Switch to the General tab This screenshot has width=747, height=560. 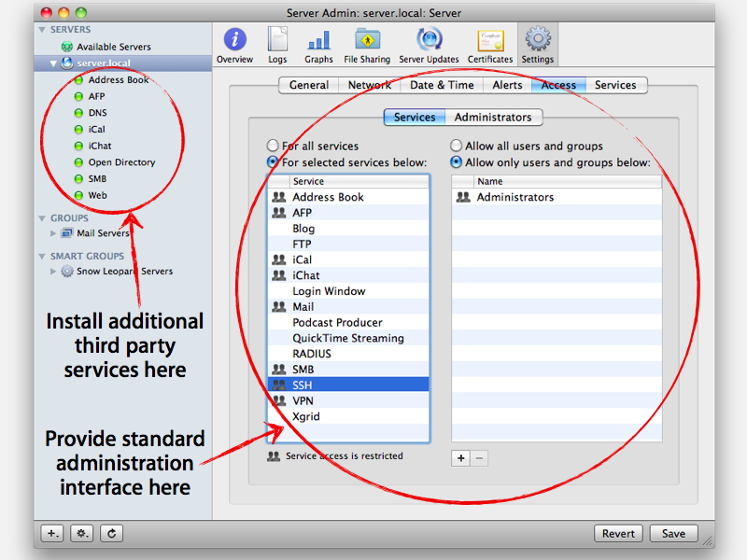tap(309, 85)
